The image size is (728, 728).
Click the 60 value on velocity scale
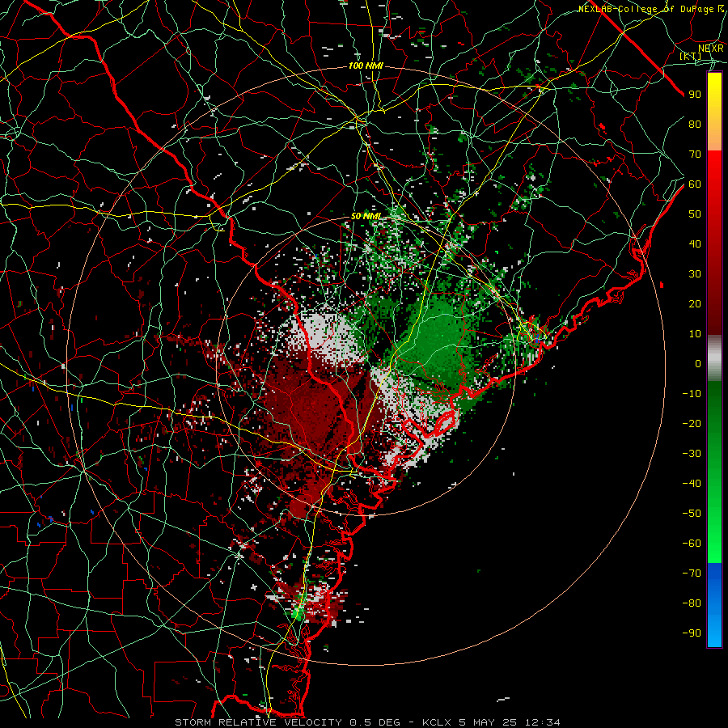695,184
